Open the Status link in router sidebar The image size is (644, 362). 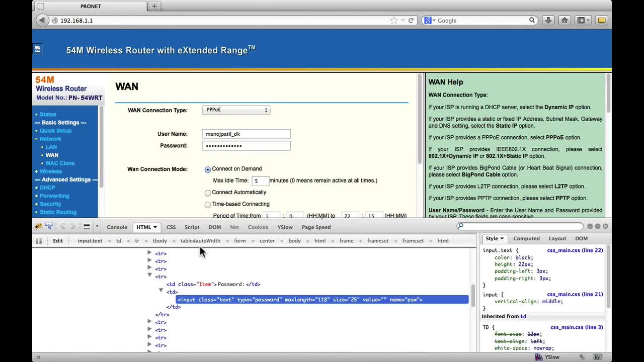pos(48,115)
